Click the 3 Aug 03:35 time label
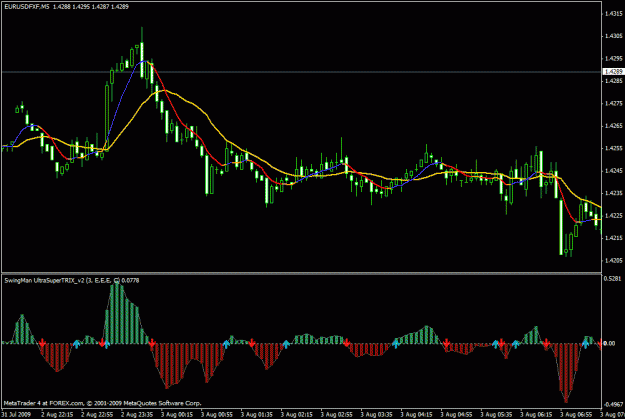Screen dimensions: 625x419 click(376, 415)
